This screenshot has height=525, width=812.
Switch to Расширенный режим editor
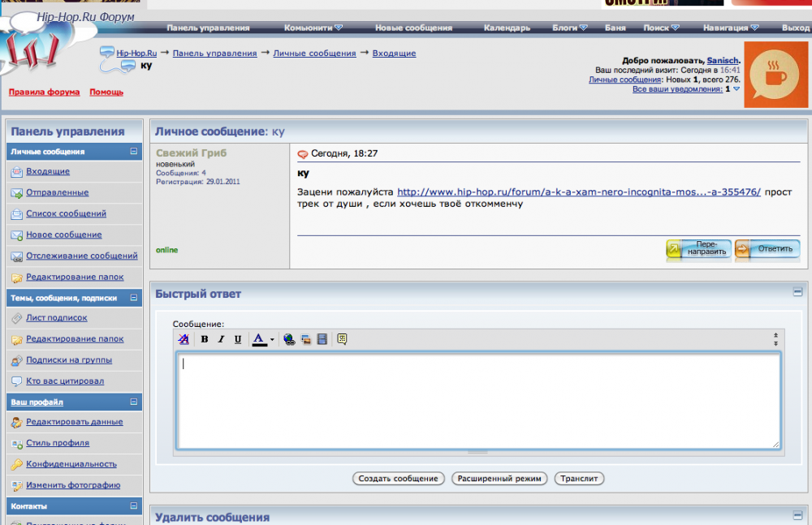pos(499,479)
